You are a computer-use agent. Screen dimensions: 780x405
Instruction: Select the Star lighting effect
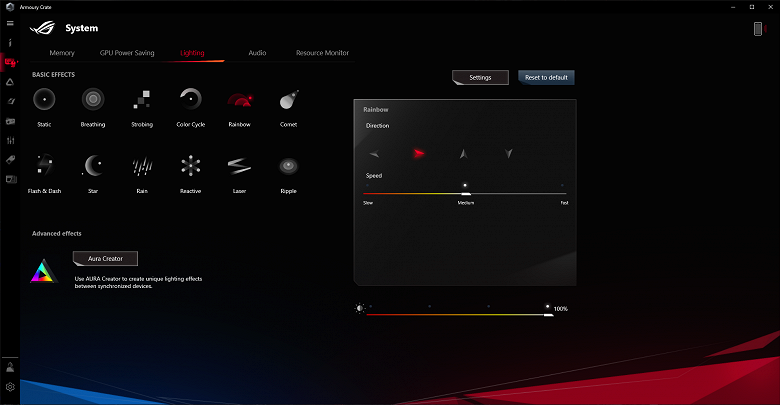[93, 166]
